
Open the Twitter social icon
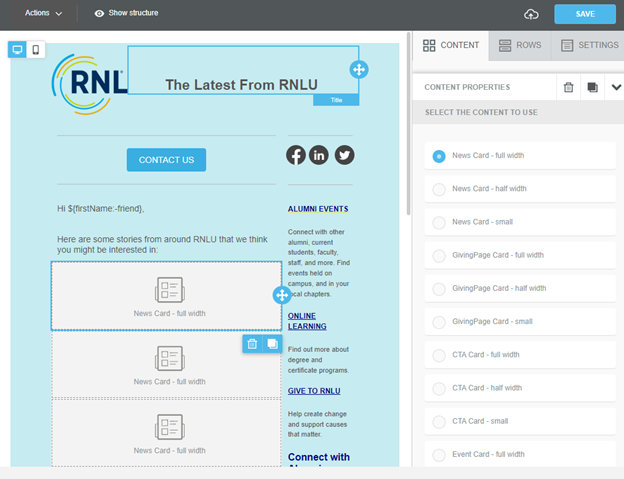click(x=344, y=155)
